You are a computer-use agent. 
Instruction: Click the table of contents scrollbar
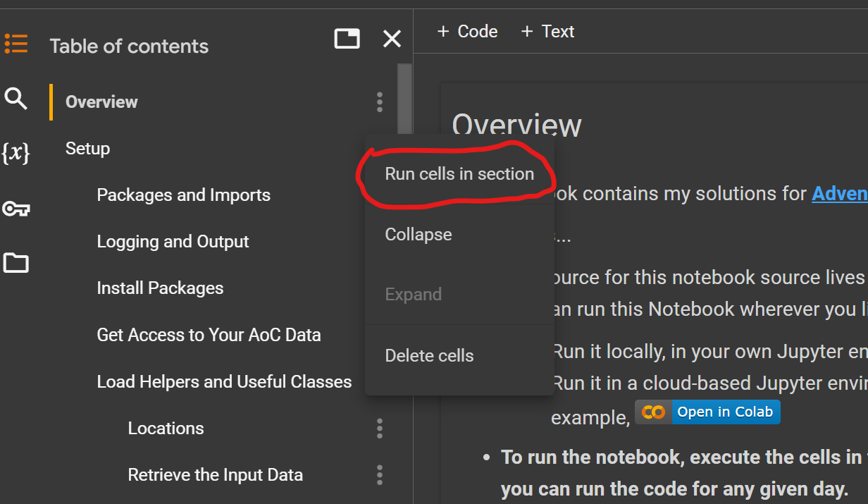(404, 99)
